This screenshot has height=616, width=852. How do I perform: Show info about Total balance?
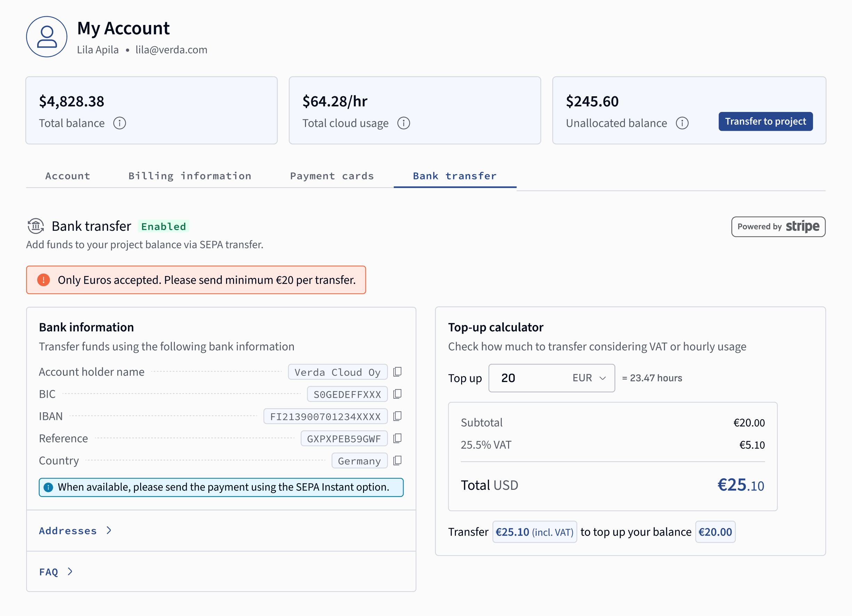tap(120, 123)
